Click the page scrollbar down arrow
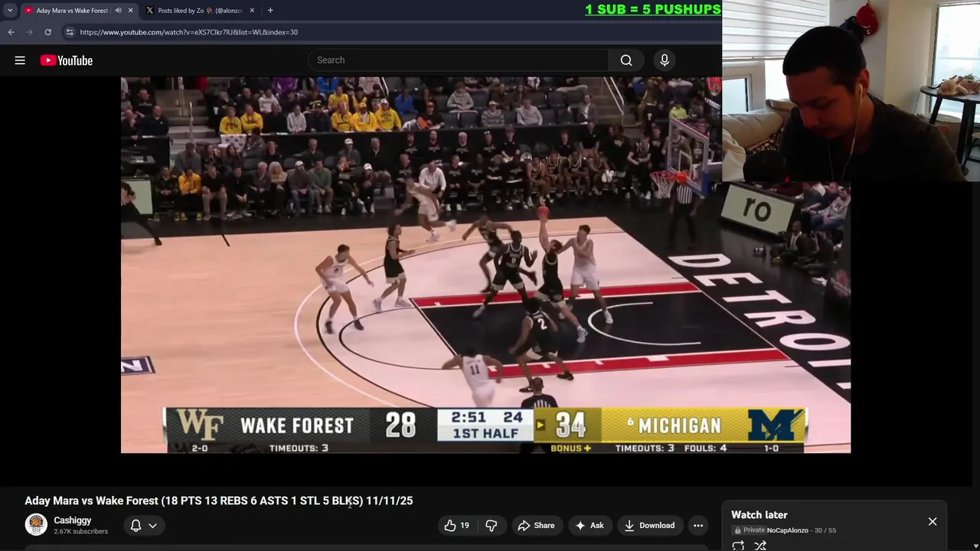This screenshot has height=551, width=980. [975, 546]
